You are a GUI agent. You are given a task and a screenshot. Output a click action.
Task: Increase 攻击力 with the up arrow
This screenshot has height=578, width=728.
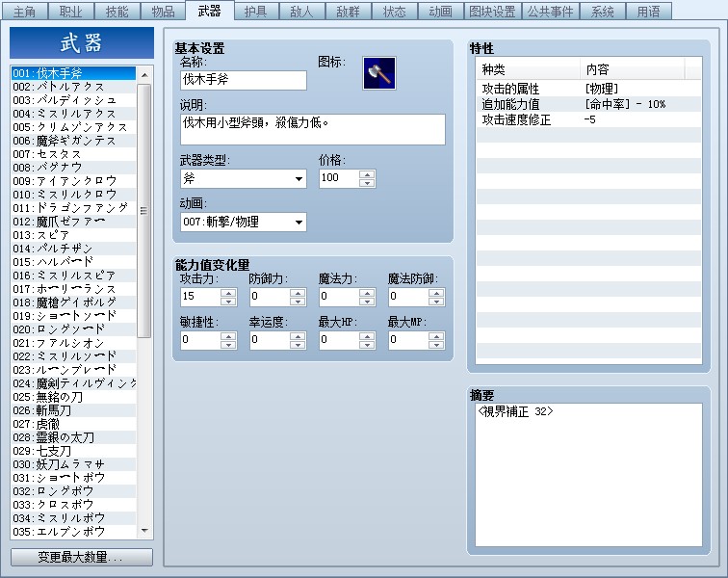tap(228, 293)
